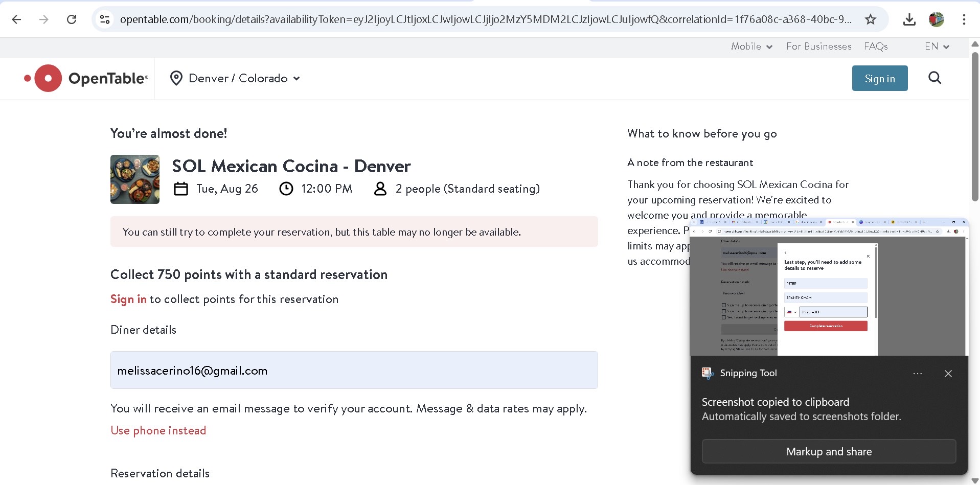Viewport: 980px width, 485px height.
Task: Click the clock icon beside 12:00 PM
Action: 286,189
